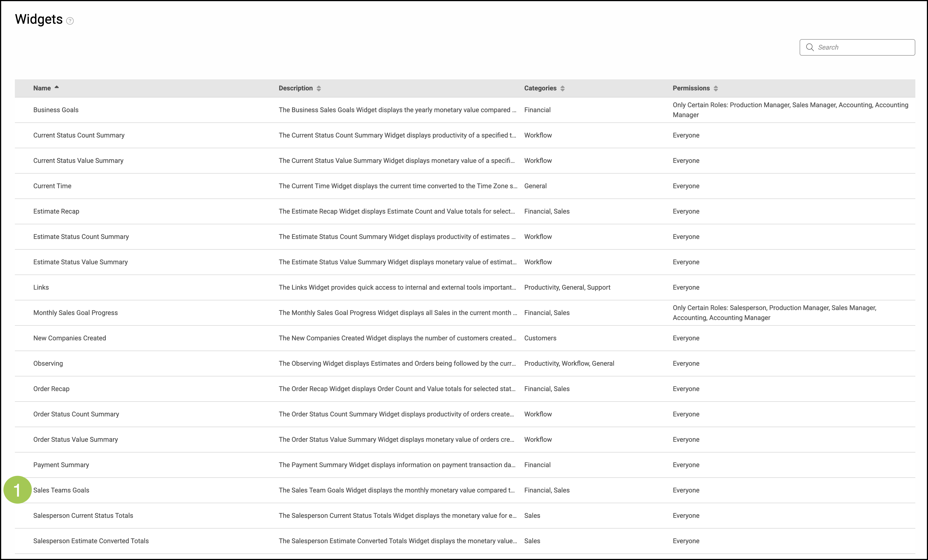The height and width of the screenshot is (560, 928).
Task: Click the search magnifier icon
Action: (x=809, y=47)
